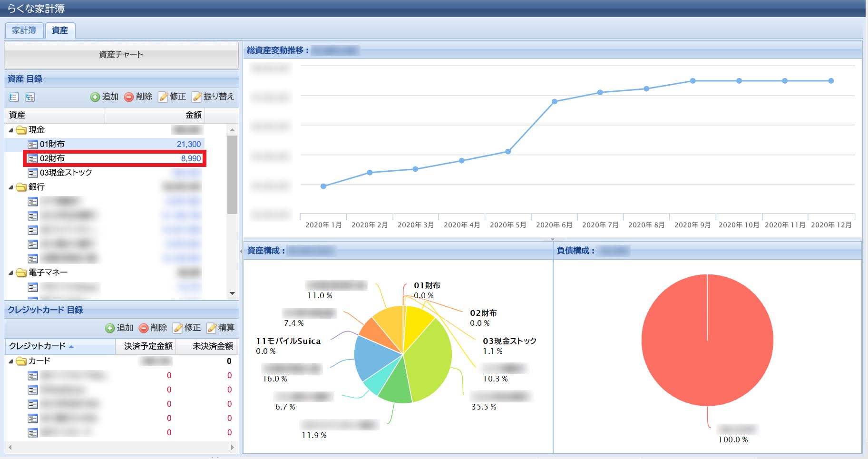Select the 01財布 row
The image size is (868, 459).
105,144
